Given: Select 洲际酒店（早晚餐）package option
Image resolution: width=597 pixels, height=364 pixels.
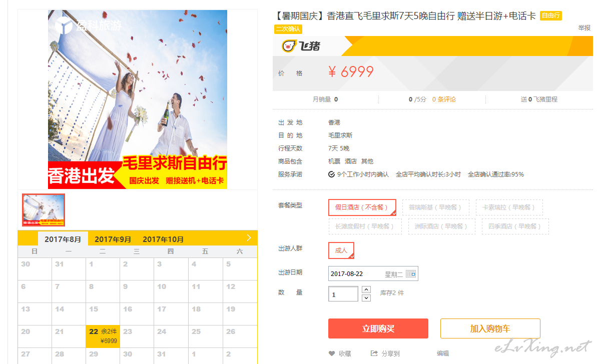Looking at the screenshot, I should [x=442, y=226].
